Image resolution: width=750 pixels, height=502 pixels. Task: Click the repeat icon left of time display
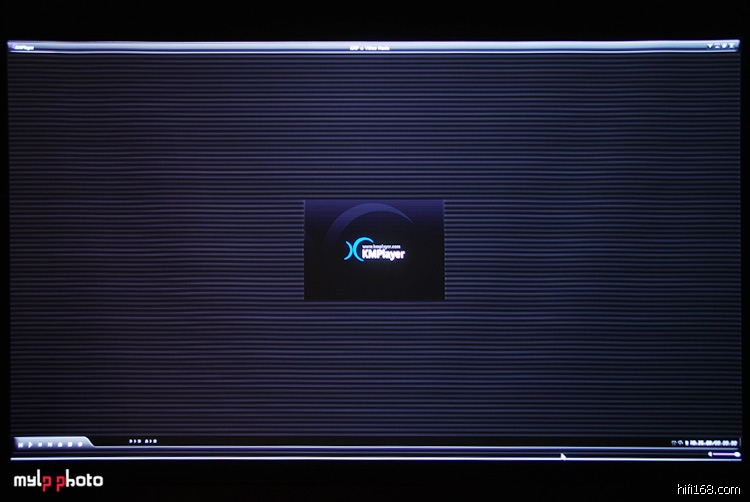pyautogui.click(x=671, y=443)
